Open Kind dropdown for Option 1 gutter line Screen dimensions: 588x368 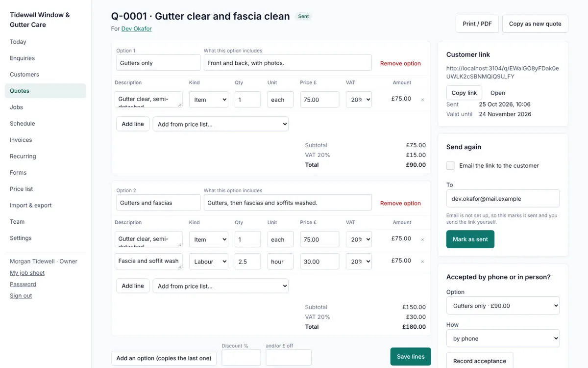click(209, 100)
